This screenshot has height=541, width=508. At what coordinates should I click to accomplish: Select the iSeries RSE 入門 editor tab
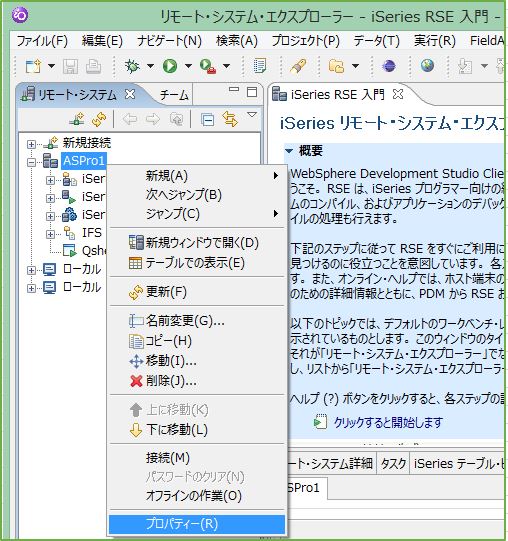[x=338, y=94]
